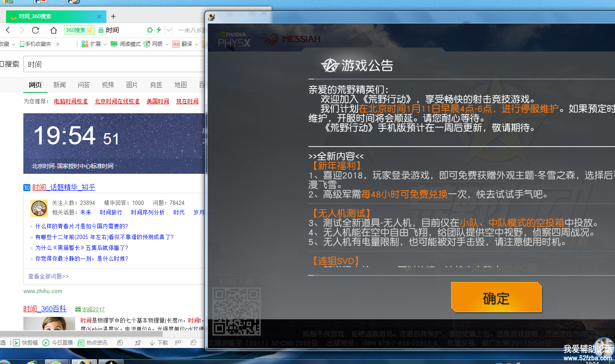Click the rocket accelerator icon in status bar
The width and height of the screenshot is (615, 364).
tap(138, 342)
